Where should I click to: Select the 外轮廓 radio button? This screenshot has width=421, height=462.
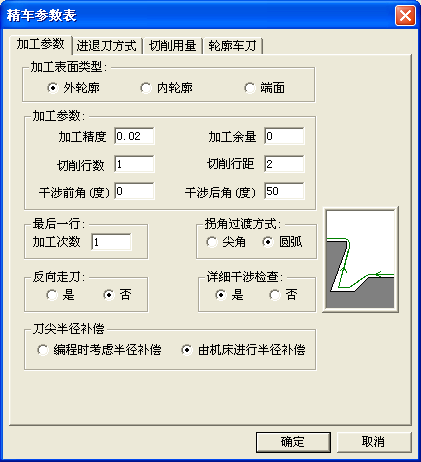[x=73, y=88]
